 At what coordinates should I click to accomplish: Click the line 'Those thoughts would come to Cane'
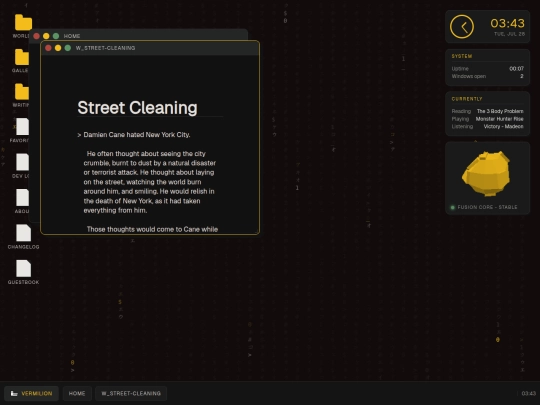152,229
